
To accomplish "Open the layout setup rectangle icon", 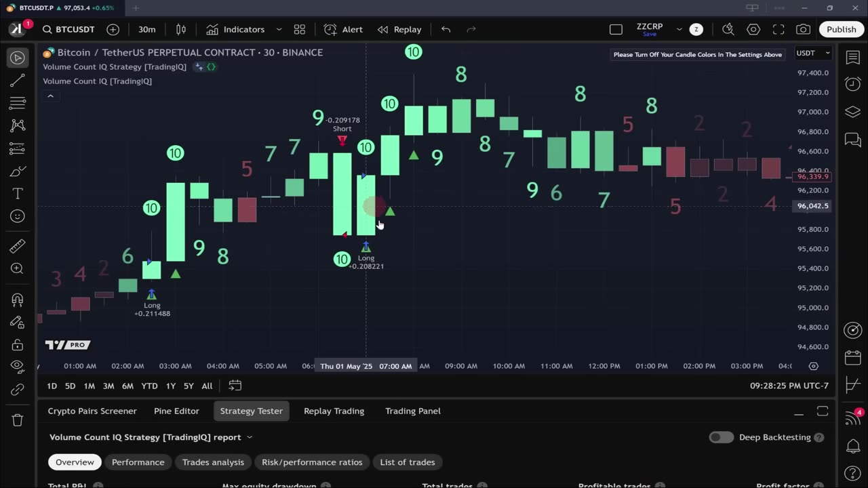I will coord(616,29).
